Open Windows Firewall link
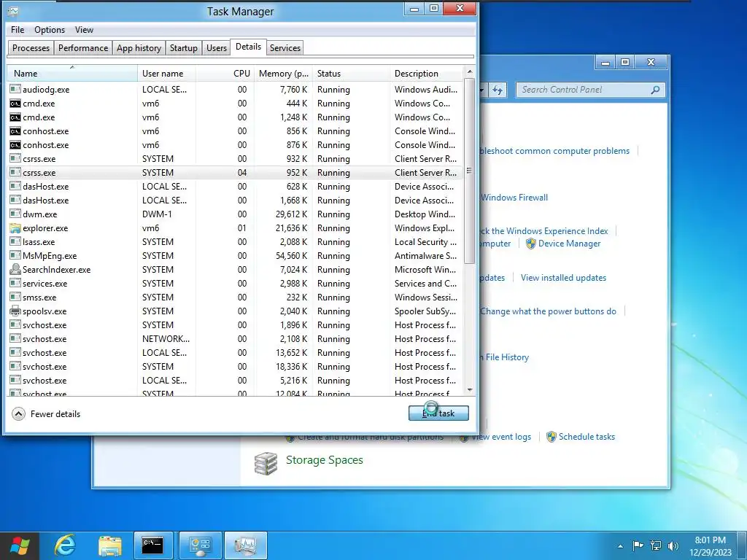The height and width of the screenshot is (560, 747). point(514,198)
